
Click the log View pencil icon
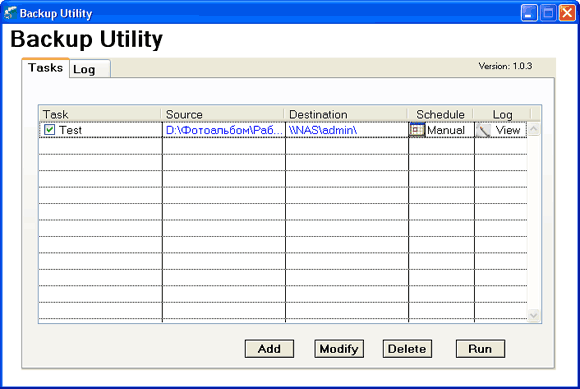[x=483, y=131]
